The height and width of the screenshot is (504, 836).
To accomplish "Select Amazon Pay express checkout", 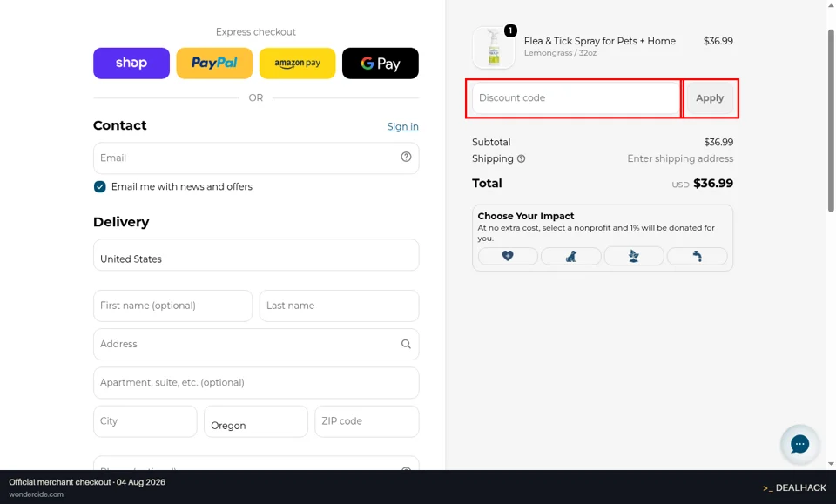I will pyautogui.click(x=298, y=64).
